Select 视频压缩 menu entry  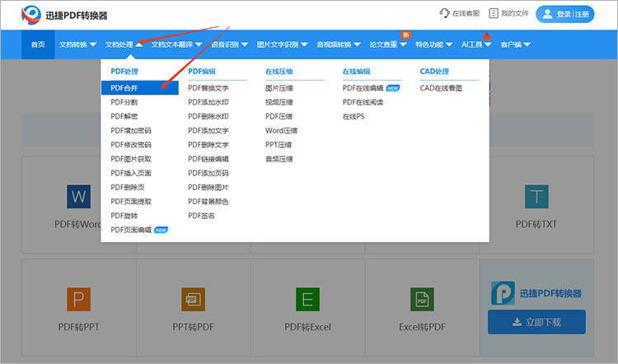pos(279,102)
